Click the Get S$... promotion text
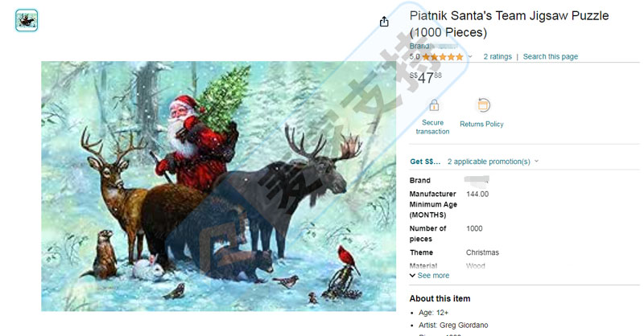Screen dimensions: 644x336 click(x=425, y=162)
